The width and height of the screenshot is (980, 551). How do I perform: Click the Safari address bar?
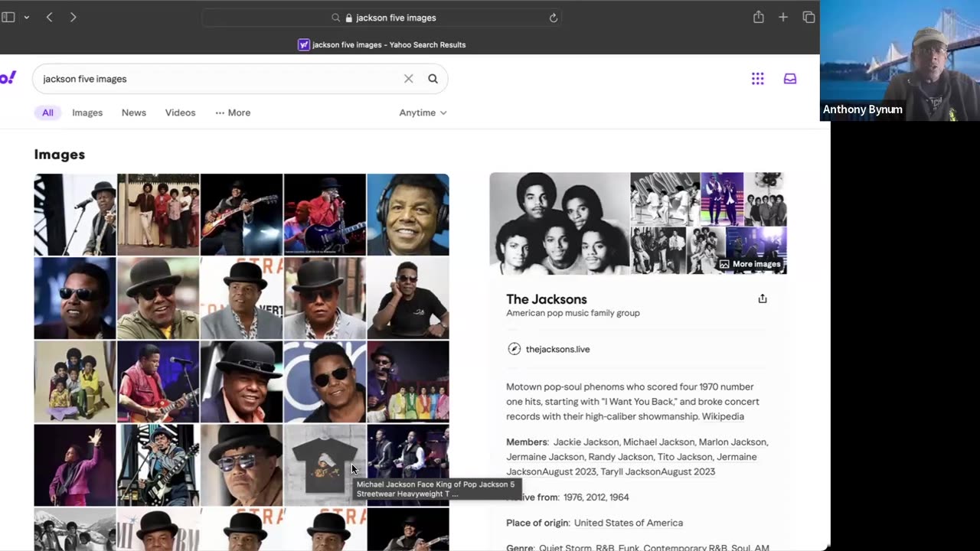tap(381, 18)
